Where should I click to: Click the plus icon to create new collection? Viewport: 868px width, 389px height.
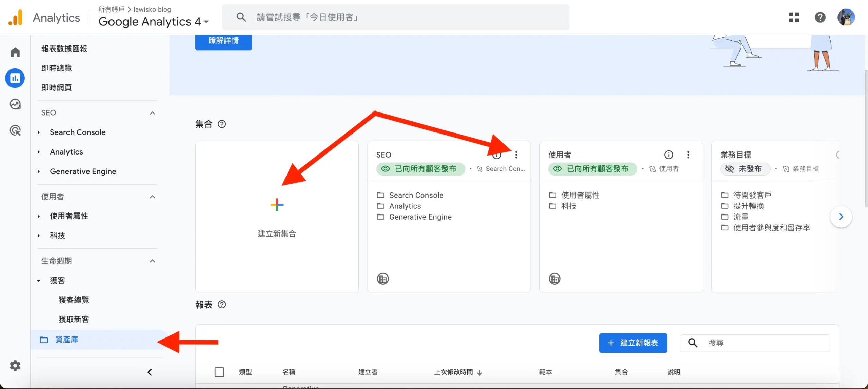click(277, 205)
